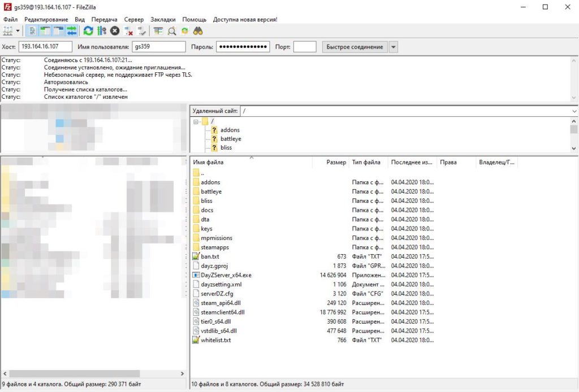The width and height of the screenshot is (579, 392).
Task: Open quick connect history dropdown
Action: click(x=394, y=47)
